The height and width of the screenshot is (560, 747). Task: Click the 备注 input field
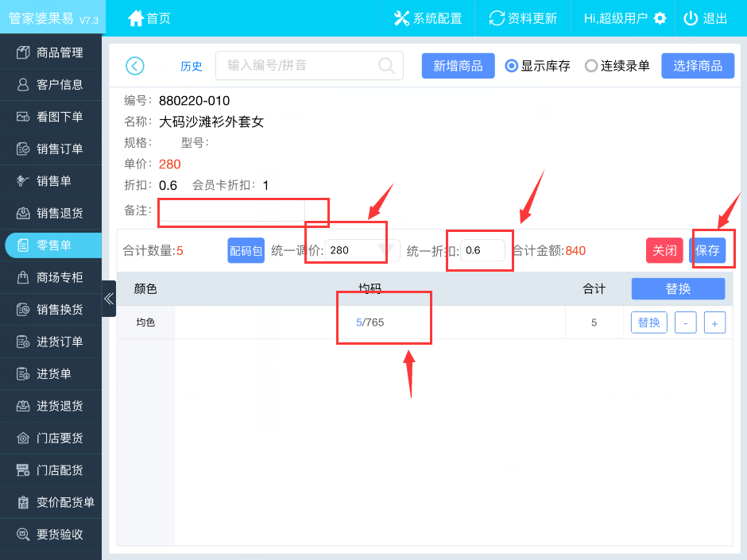click(232, 210)
